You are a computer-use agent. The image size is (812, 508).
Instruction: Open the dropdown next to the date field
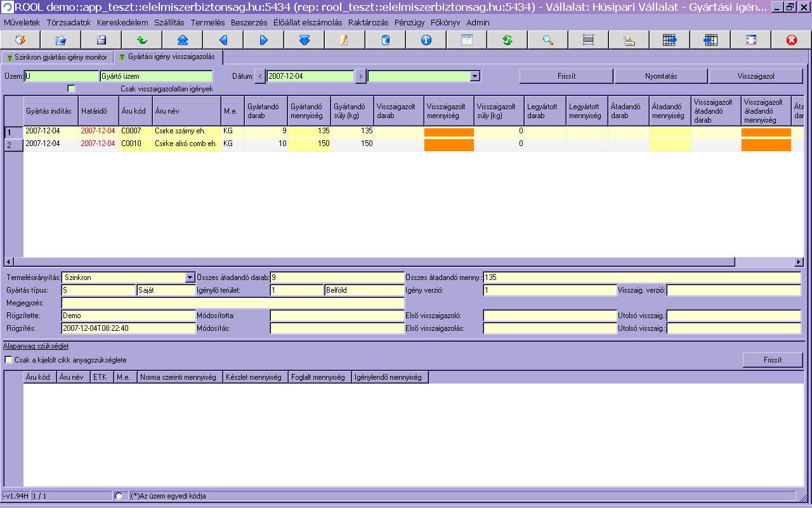475,76
